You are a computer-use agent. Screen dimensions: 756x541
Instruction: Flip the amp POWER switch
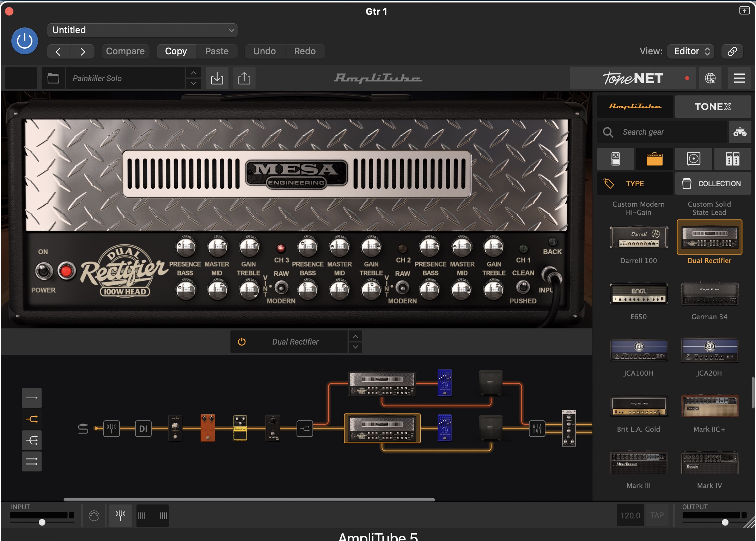click(44, 271)
